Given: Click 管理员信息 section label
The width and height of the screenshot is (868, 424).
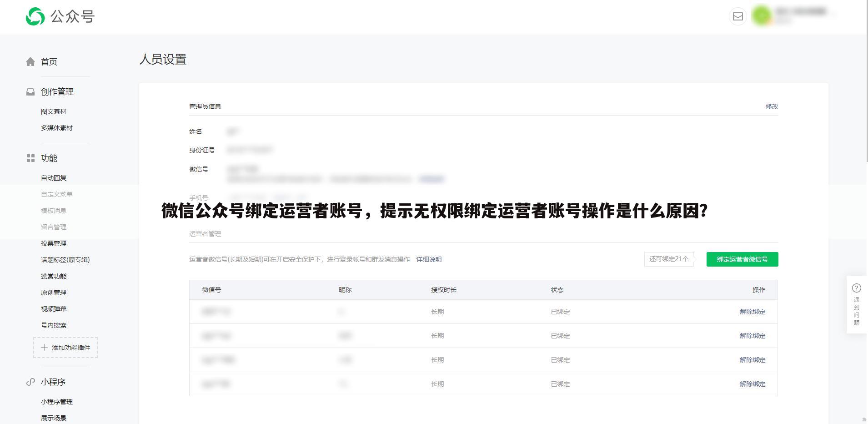Looking at the screenshot, I should coord(205,106).
